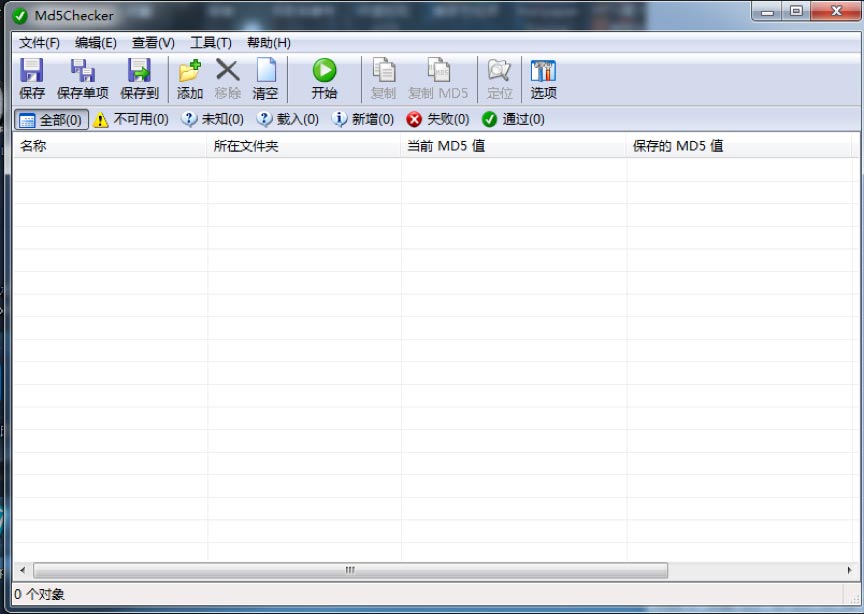The image size is (864, 614).
Task: Filter by 失败(0) failed status
Action: tap(438, 120)
